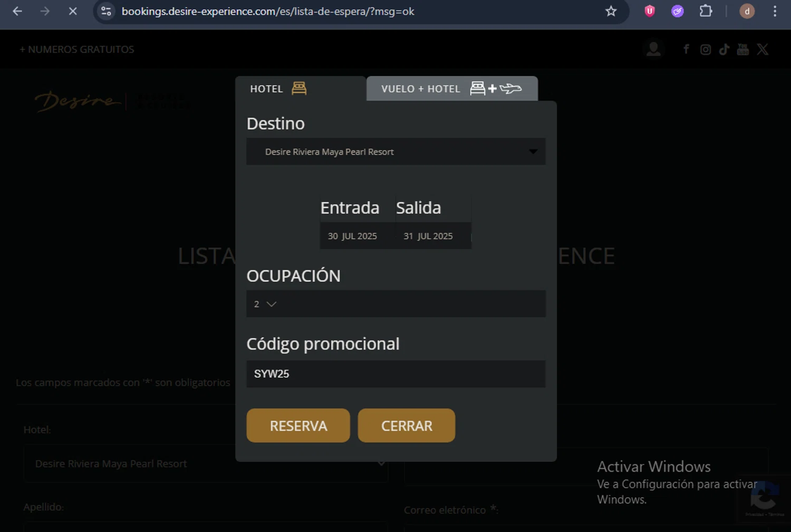Open the TikTok icon in header
This screenshot has width=791, height=532.
click(x=724, y=49)
